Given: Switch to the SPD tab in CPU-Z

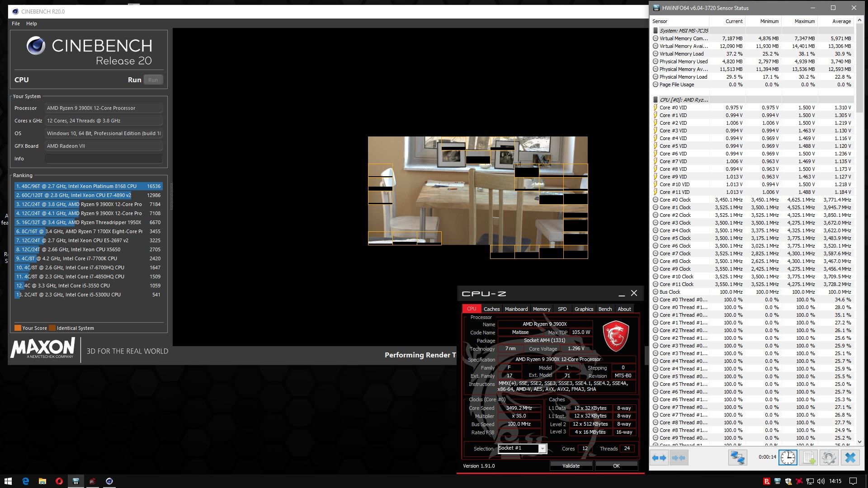Looking at the screenshot, I should (562, 309).
